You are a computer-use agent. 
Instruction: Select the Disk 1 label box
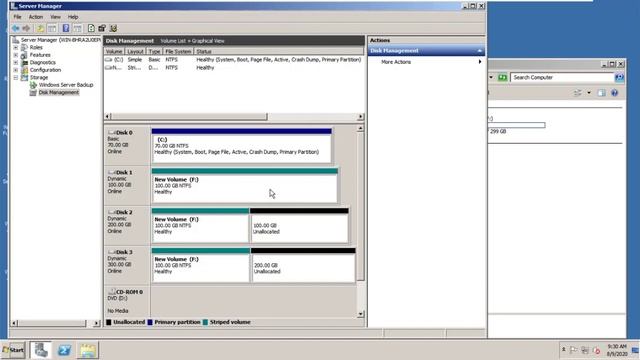(x=127, y=185)
